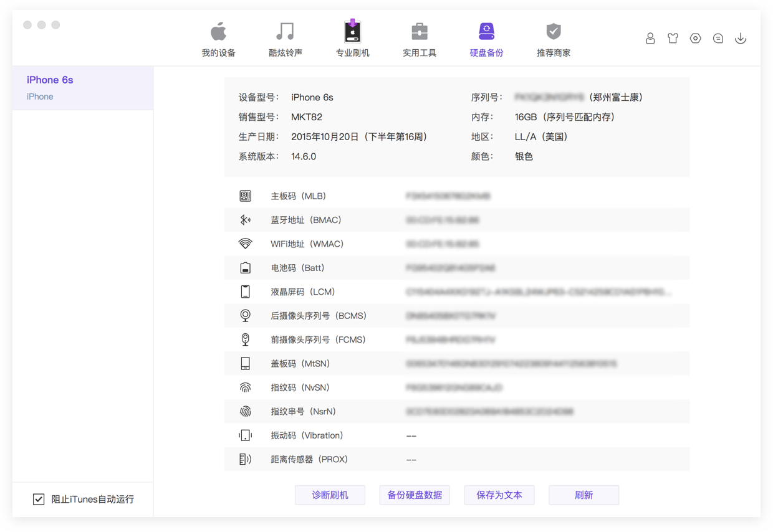Image resolution: width=773 pixels, height=532 pixels.
Task: Click system version value 14.6.0
Action: coord(304,157)
